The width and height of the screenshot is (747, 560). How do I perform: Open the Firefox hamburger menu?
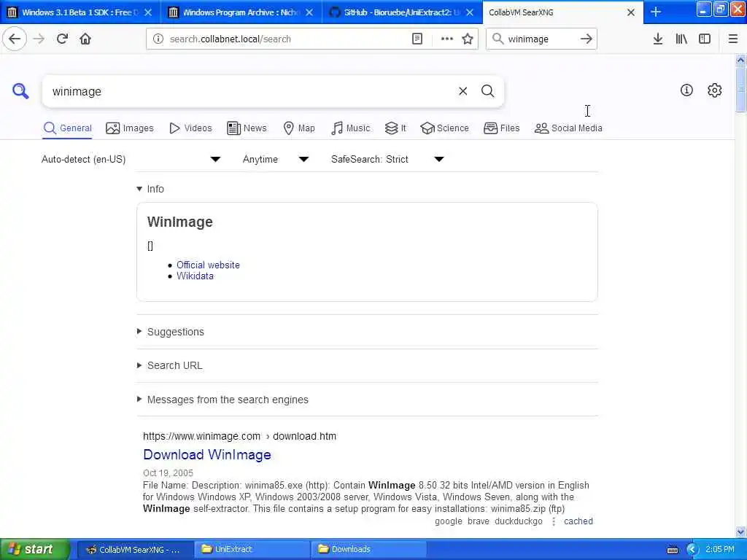tap(733, 39)
